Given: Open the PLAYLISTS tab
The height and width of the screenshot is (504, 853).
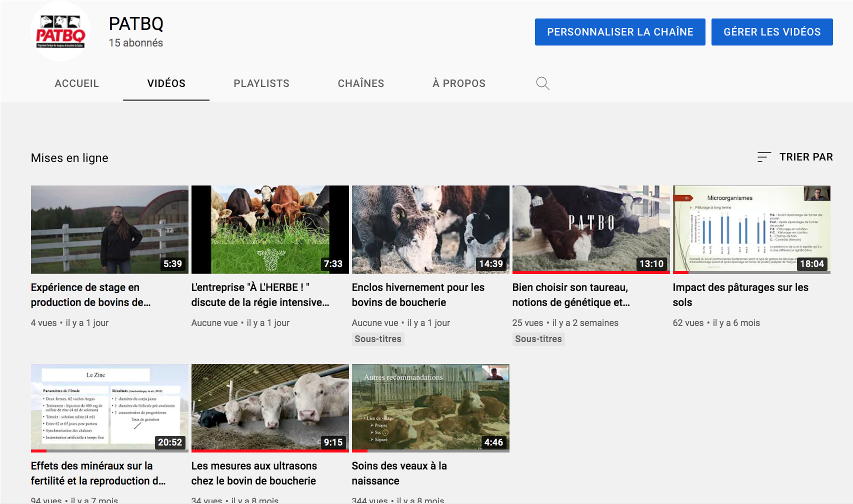Looking at the screenshot, I should (261, 83).
